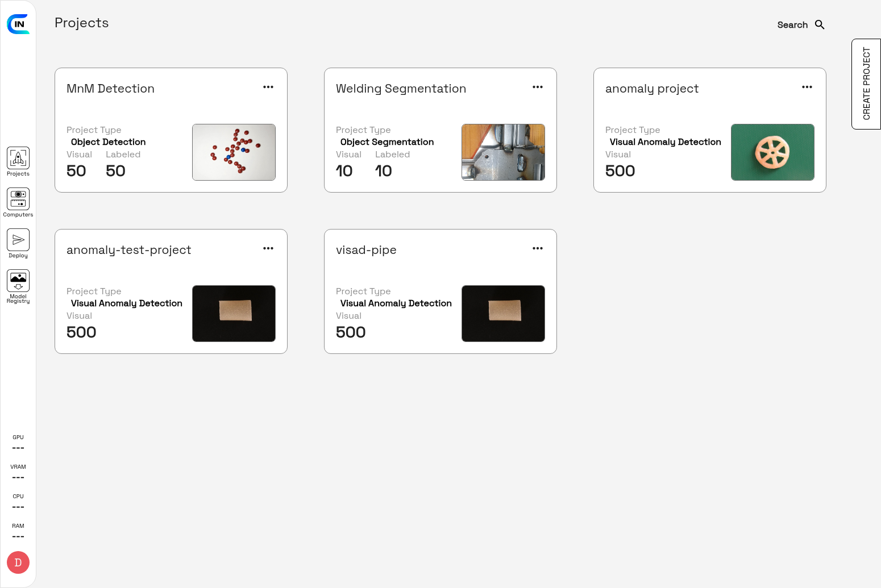Check the RAM usage indicator
Screen dimensions: 881x588
(18, 530)
